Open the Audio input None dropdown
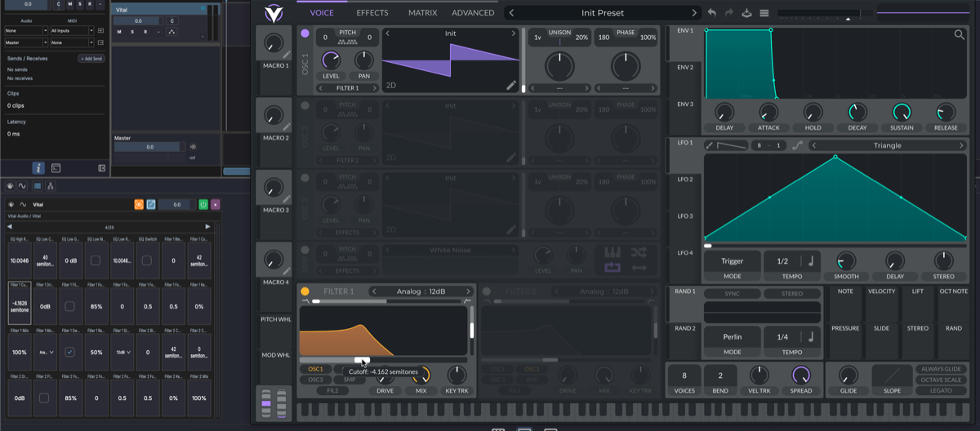Screen dimensions: 980x431 (26, 30)
